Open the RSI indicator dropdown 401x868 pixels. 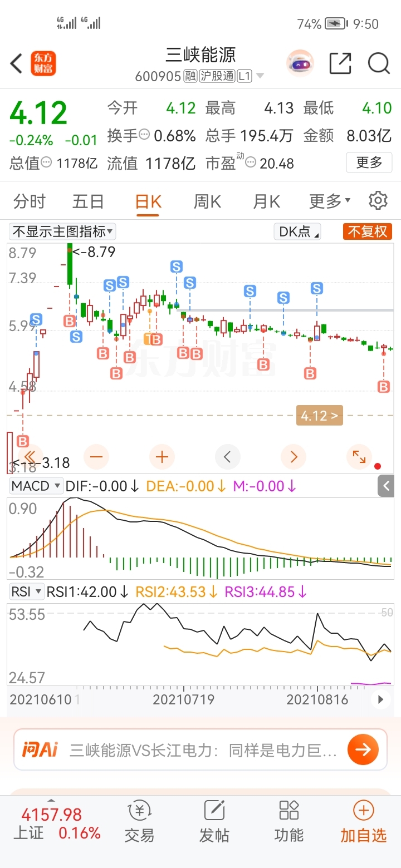[26, 591]
